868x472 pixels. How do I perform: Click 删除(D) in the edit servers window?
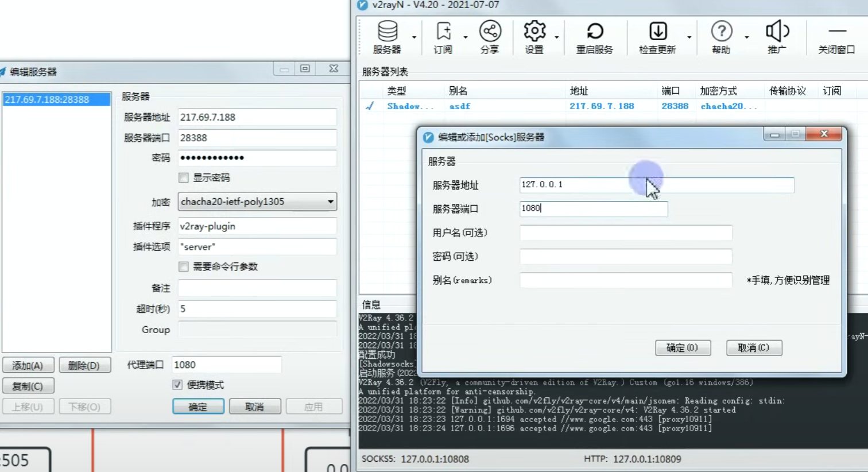[x=84, y=365]
